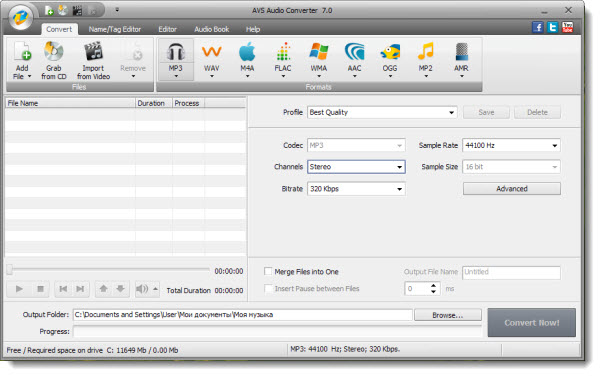
Task: Click the Browse... button
Action: (448, 315)
